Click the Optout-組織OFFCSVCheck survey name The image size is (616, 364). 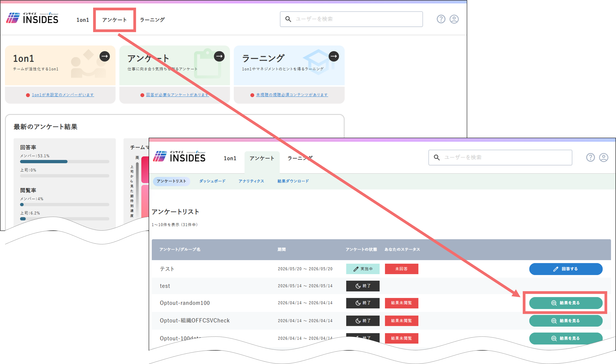click(195, 321)
